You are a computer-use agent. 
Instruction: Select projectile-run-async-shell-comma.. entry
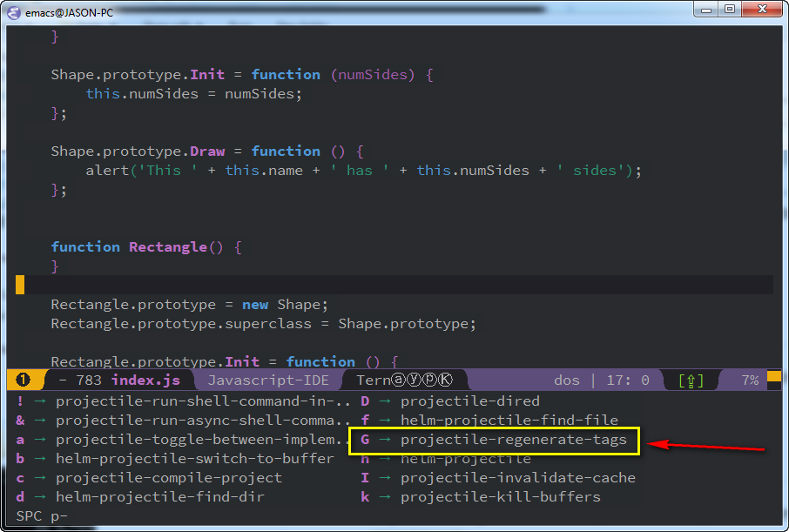(203, 421)
